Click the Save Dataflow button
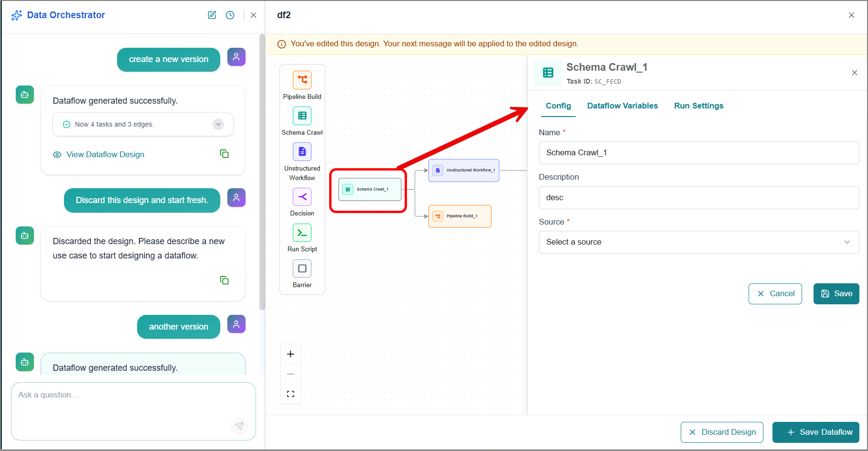The image size is (868, 451). 816,432
